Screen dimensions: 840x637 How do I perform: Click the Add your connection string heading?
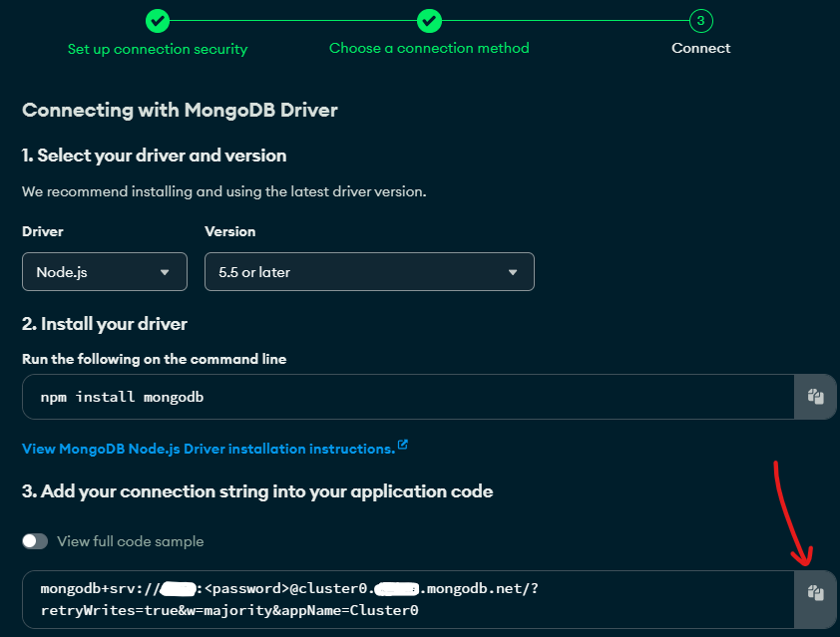click(x=257, y=491)
